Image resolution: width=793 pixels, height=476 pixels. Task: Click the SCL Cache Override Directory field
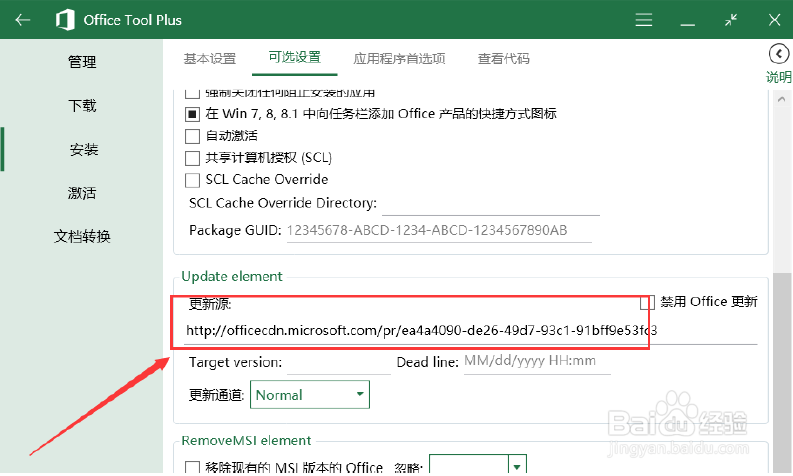coord(491,204)
